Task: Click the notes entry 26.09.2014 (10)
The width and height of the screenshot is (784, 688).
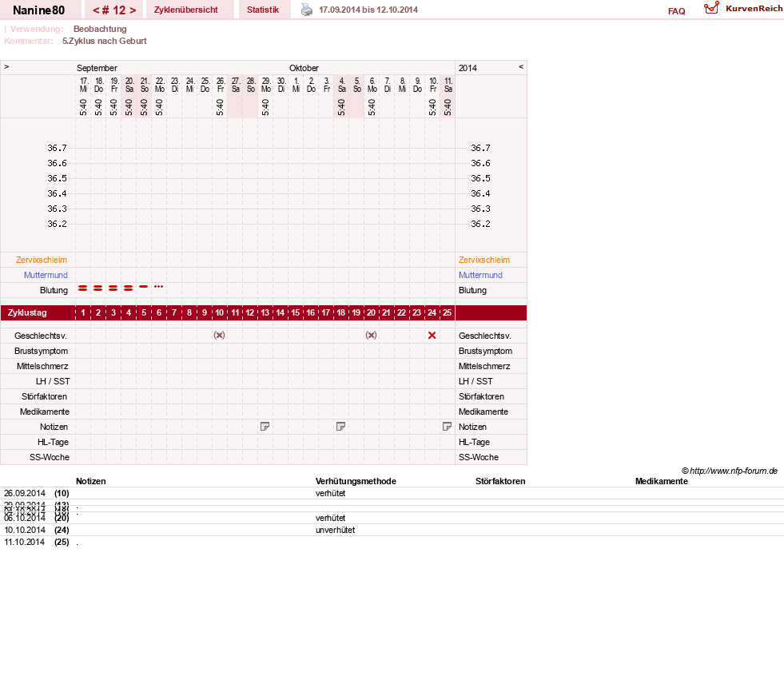Action: (37, 494)
